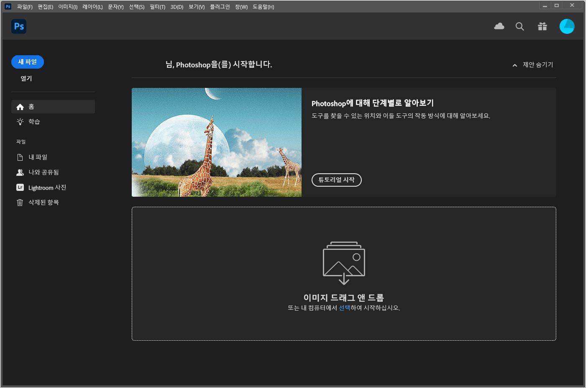
Task: Open 나와 공유됨 shared files icon
Action: click(x=20, y=172)
